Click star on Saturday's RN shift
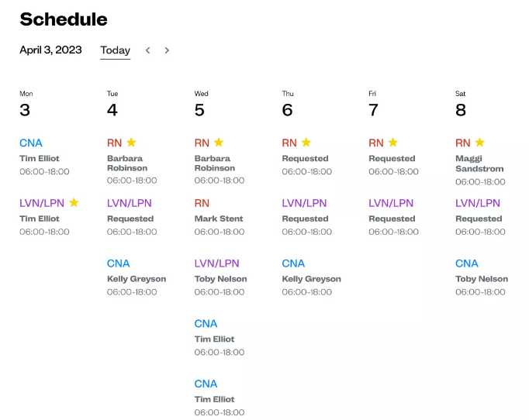Viewport: 529px width, 420px height. 479,142
